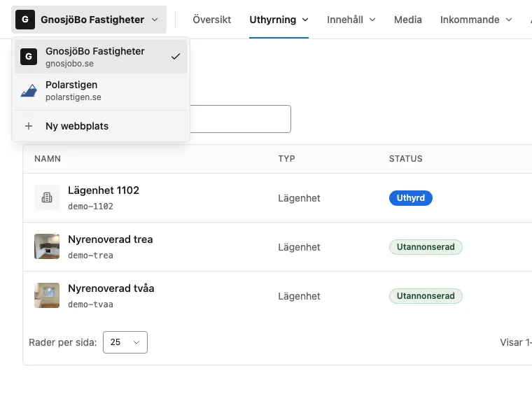The height and width of the screenshot is (399, 532).
Task: Open the rows per page dropdown showing 25
Action: pyautogui.click(x=125, y=342)
